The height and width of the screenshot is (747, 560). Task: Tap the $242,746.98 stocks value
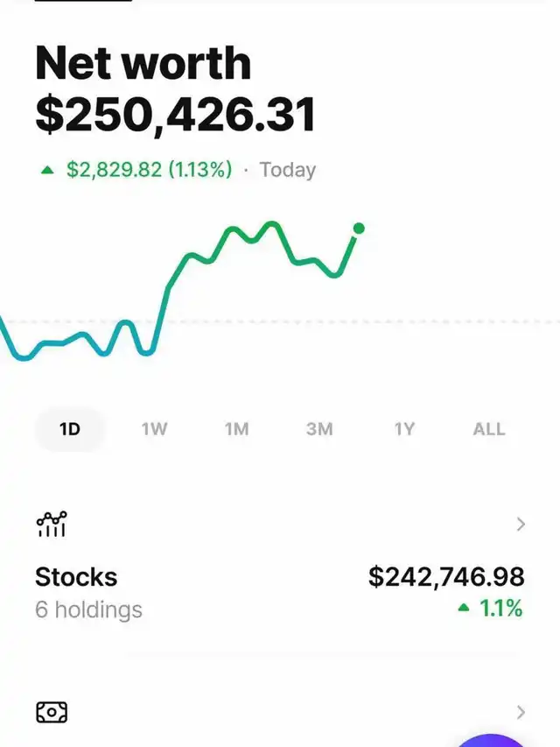tap(446, 576)
